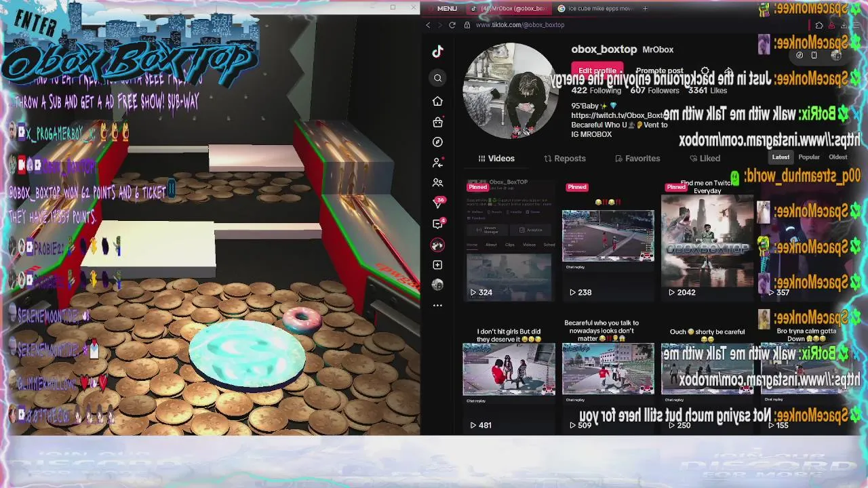Open the Explore compass icon in sidebar
The height and width of the screenshot is (488, 868).
(437, 142)
